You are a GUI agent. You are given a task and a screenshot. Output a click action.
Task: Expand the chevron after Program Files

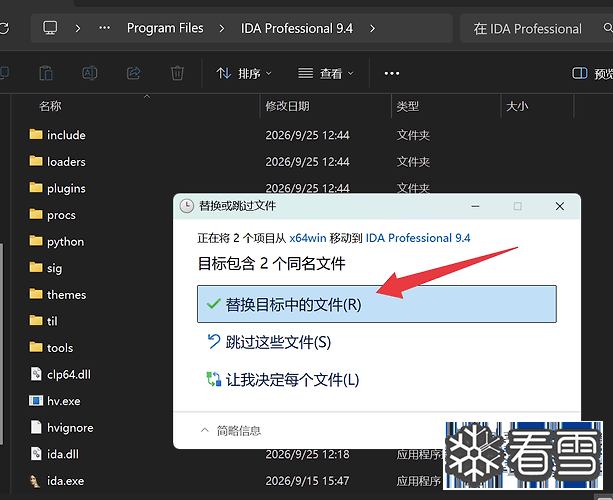(x=222, y=29)
